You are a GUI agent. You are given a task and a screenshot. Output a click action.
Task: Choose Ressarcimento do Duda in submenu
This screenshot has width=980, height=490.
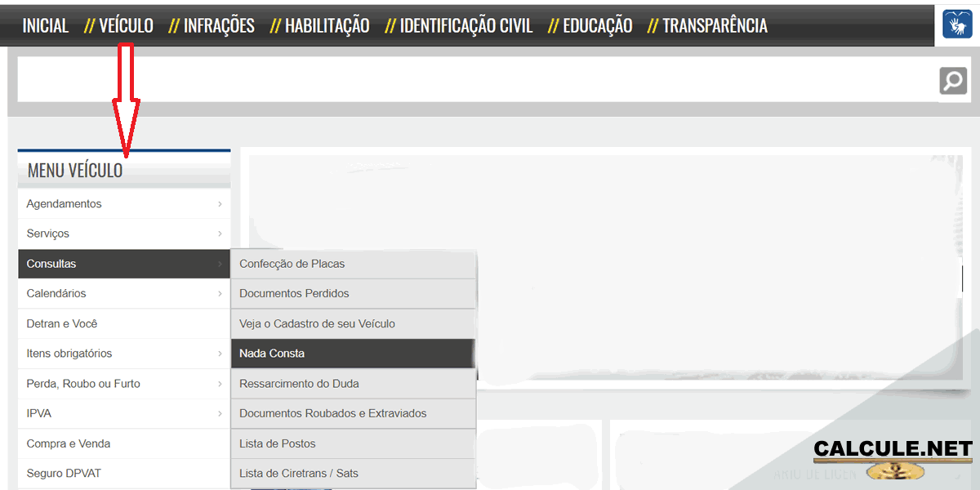353,384
